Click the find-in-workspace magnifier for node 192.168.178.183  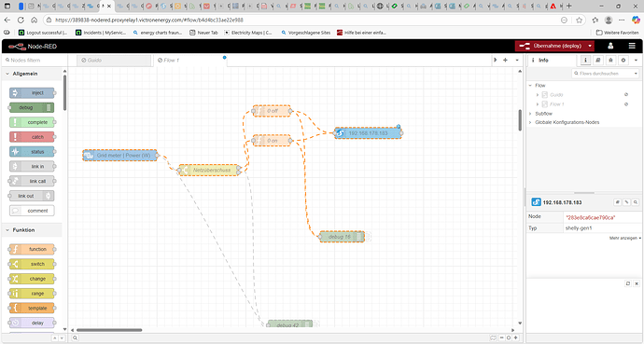point(636,202)
